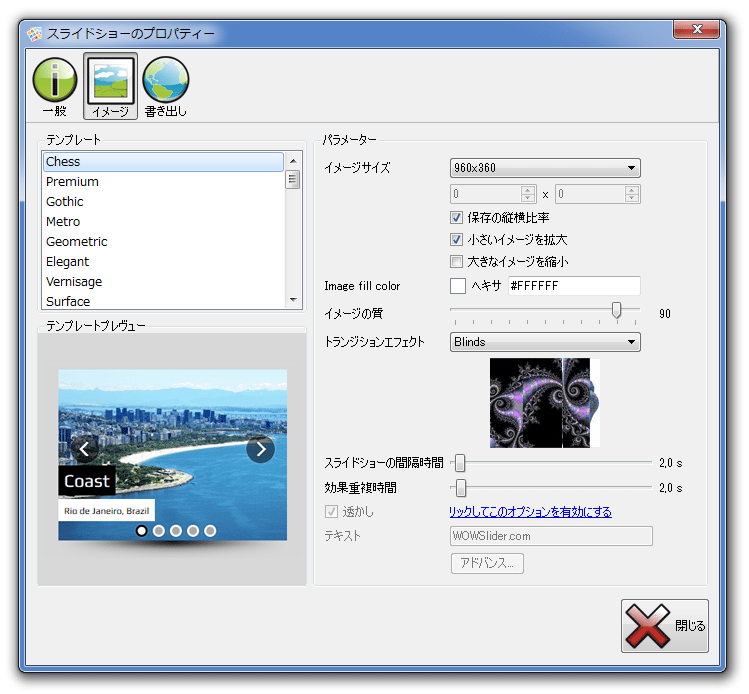Select the Premium template
The width and height of the screenshot is (749, 694).
[163, 182]
